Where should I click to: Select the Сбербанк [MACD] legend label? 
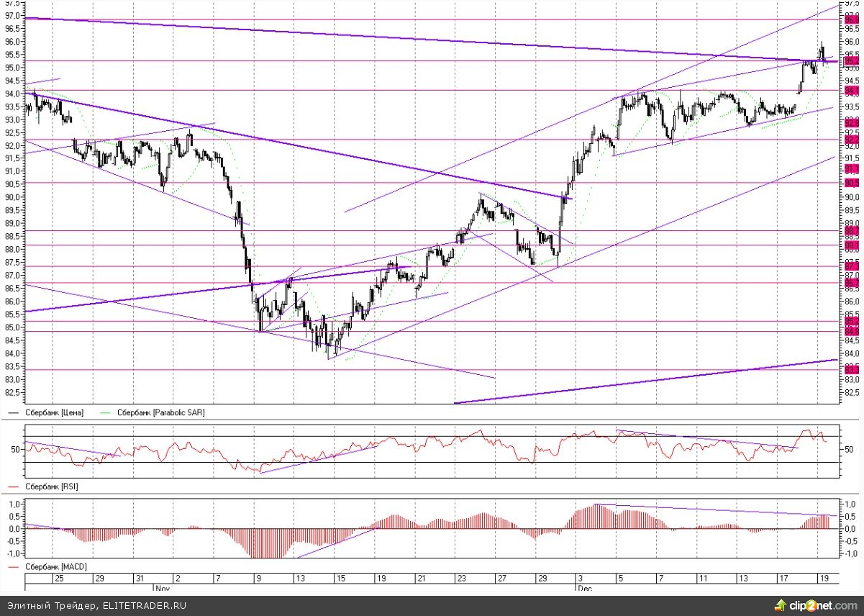(x=56, y=567)
